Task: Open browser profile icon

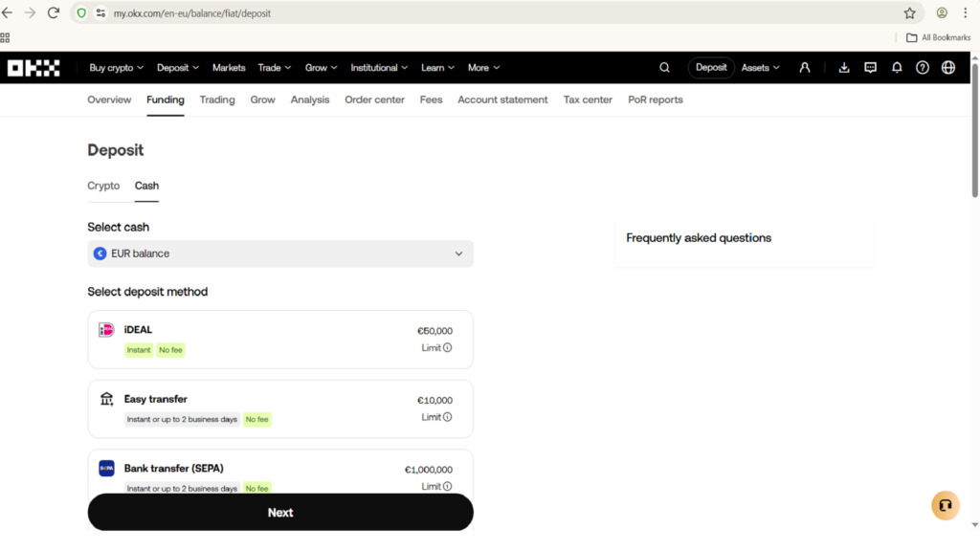Action: coord(942,13)
